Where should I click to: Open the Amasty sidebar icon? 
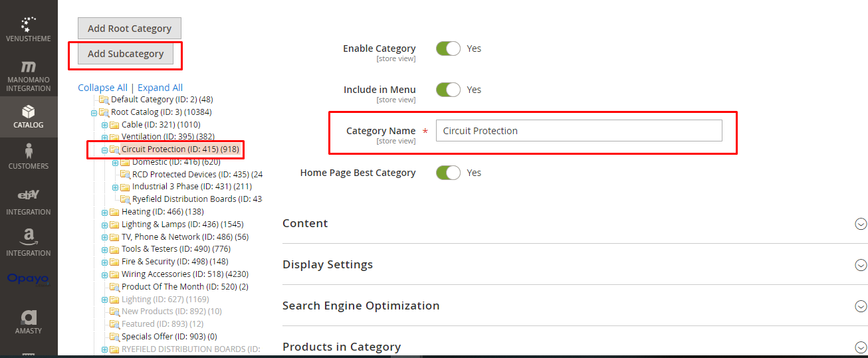click(29, 321)
